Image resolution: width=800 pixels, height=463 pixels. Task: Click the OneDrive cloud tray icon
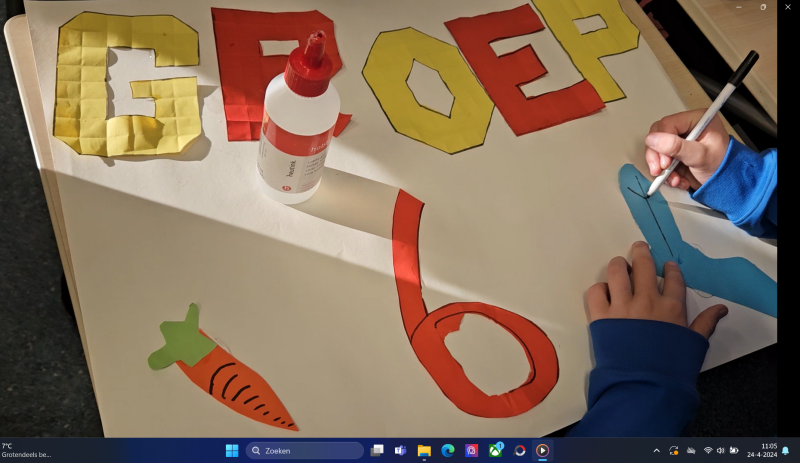[691, 451]
